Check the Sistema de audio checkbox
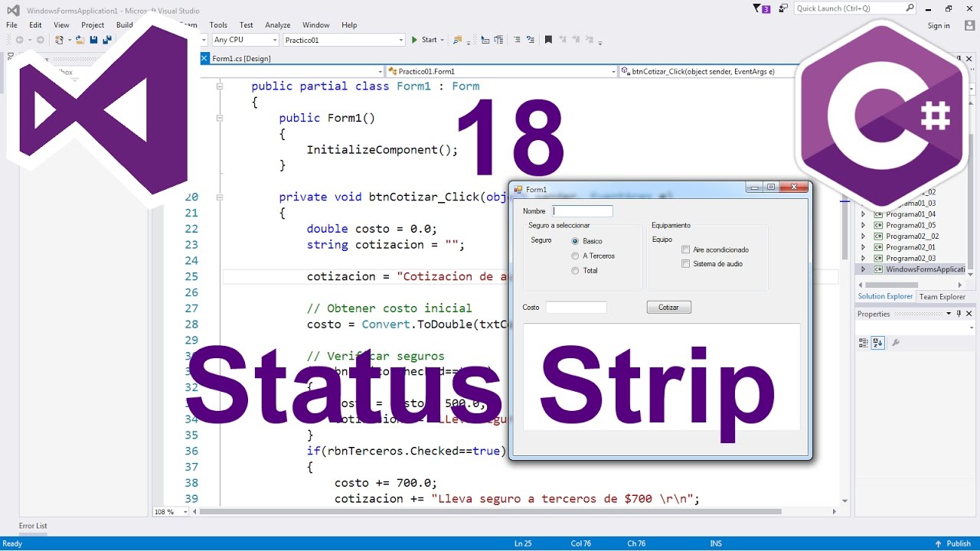The image size is (980, 551). [686, 264]
